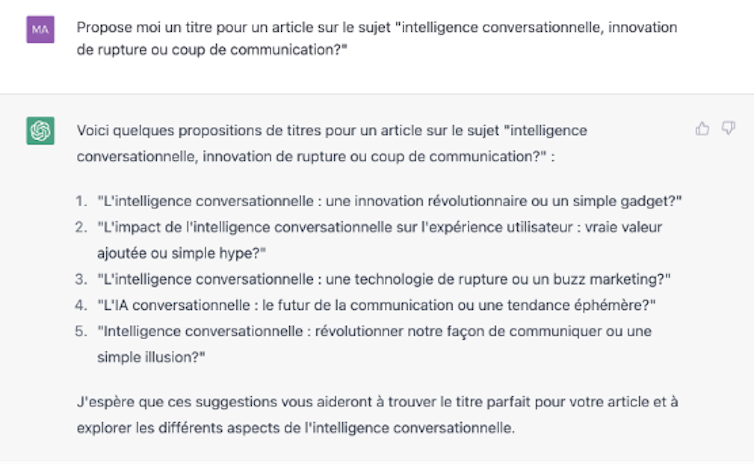Click the user prompt starting "Propose moi un titre"
Image resolution: width=754 pixels, height=465 pixels.
tap(377, 27)
